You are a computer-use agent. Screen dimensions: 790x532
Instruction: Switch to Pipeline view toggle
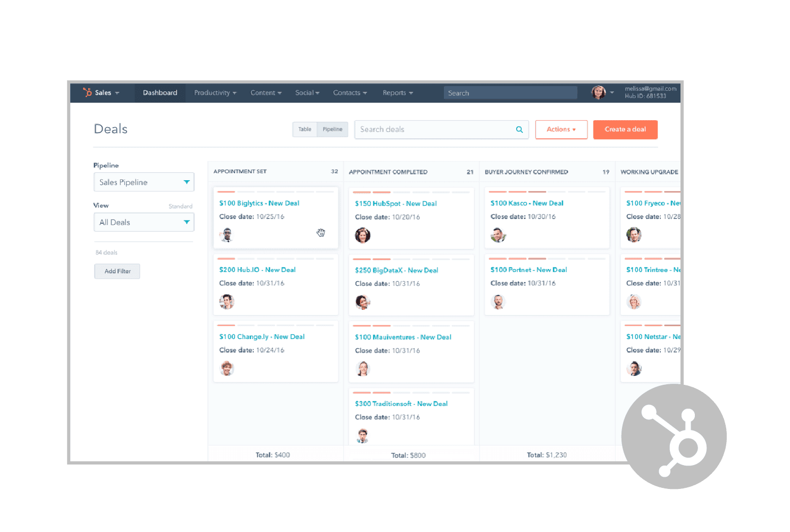coord(333,129)
